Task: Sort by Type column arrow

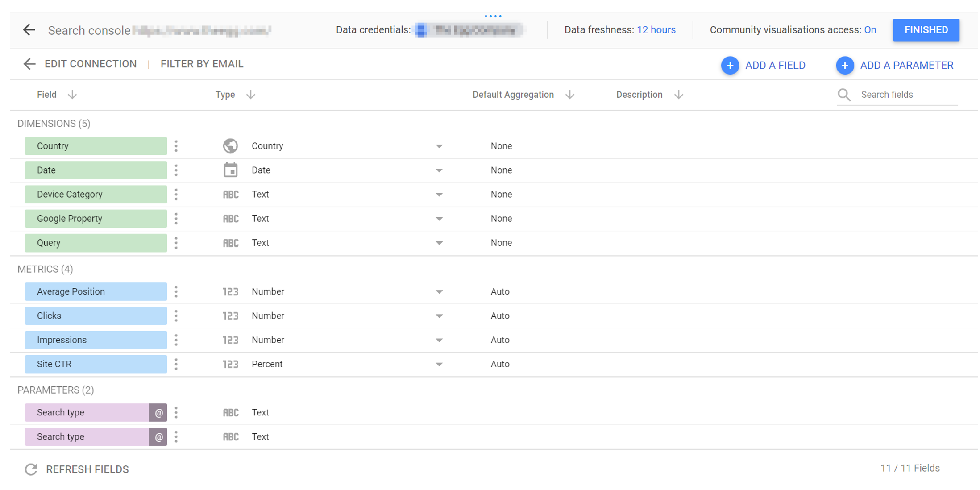Action: coord(251,95)
